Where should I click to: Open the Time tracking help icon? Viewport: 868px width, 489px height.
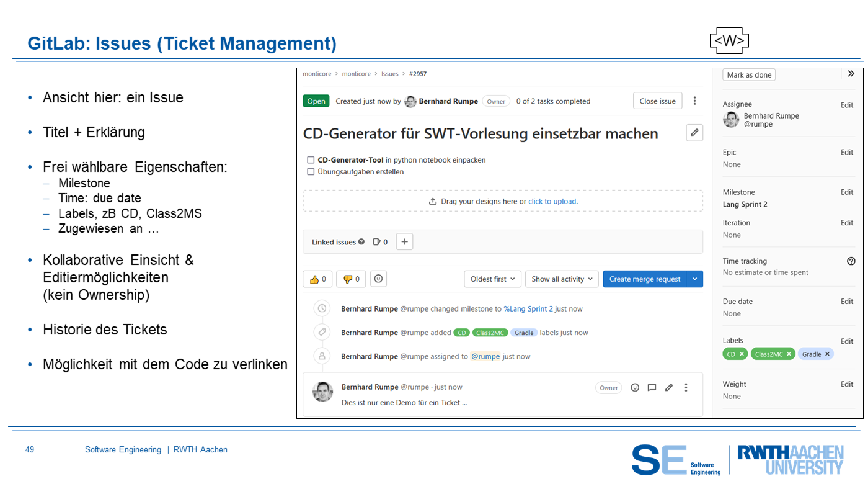click(851, 261)
